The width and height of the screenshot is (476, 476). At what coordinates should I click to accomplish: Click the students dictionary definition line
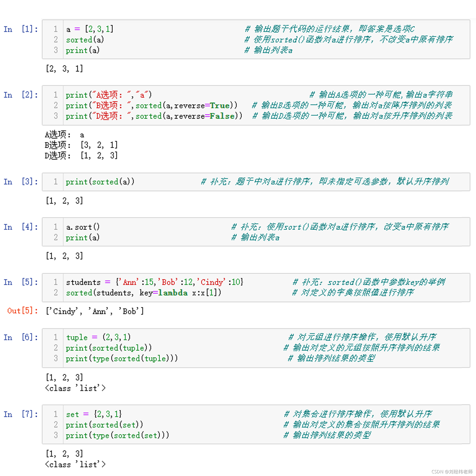pyautogui.click(x=154, y=282)
